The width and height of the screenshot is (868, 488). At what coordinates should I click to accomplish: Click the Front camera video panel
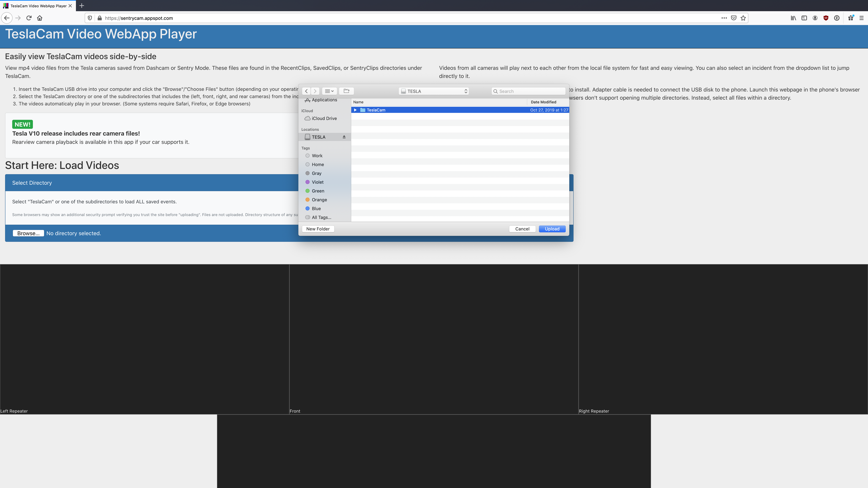click(434, 339)
